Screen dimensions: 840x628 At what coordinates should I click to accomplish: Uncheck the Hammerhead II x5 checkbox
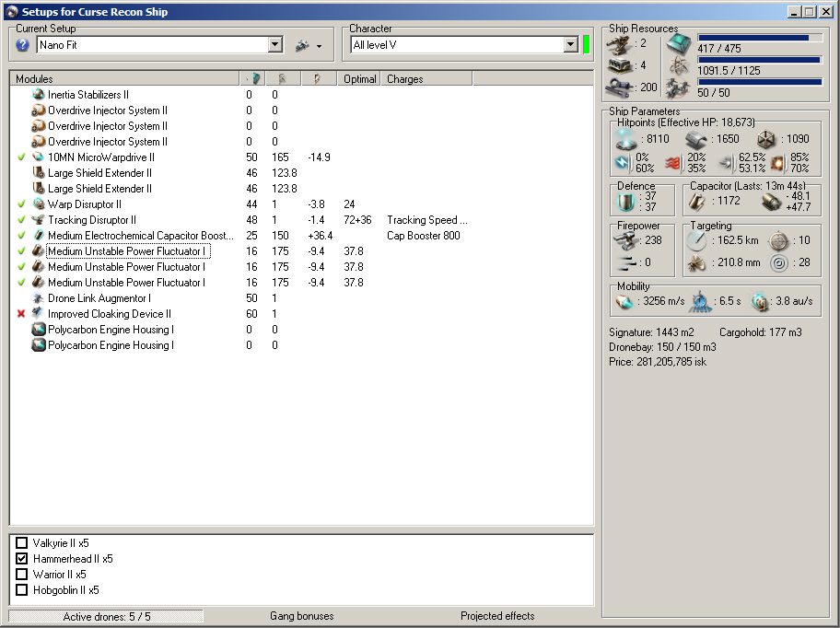(x=21, y=558)
